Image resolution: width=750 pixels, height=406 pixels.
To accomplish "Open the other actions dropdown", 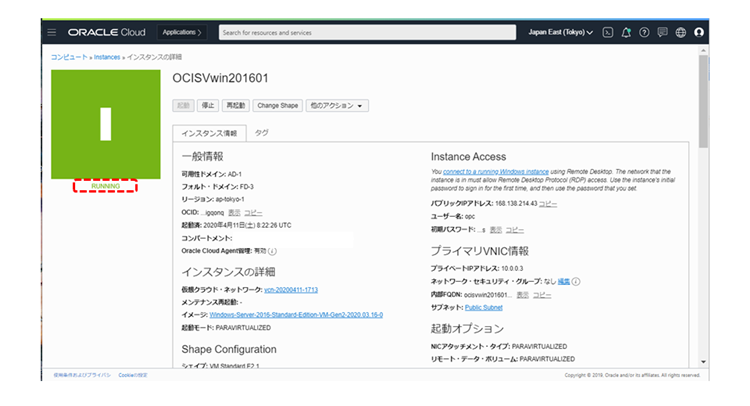I will (337, 106).
